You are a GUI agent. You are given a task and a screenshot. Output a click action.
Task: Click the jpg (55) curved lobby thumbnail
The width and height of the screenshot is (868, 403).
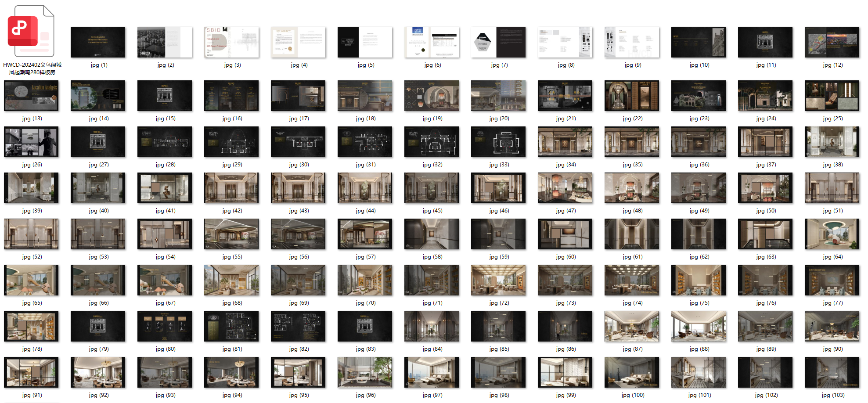(231, 234)
